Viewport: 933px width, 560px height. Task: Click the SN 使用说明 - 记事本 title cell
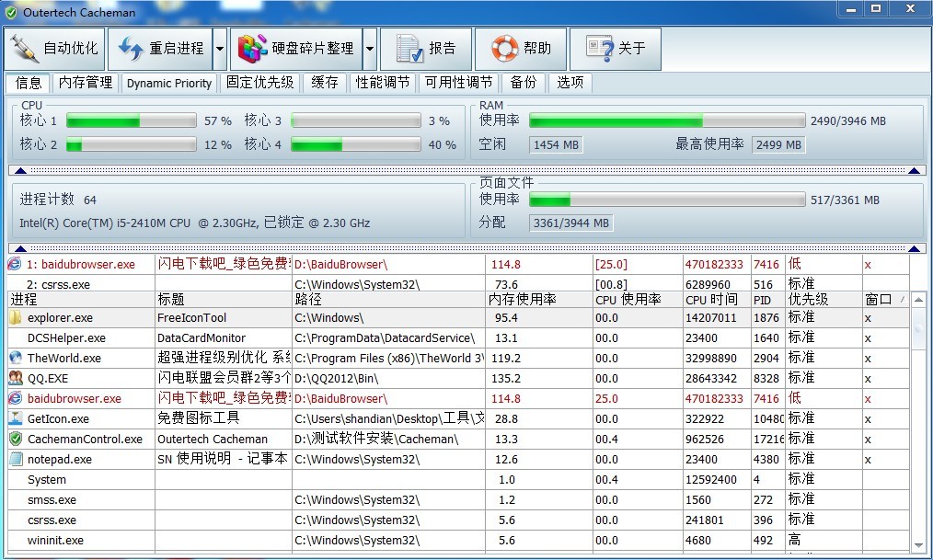click(x=223, y=459)
